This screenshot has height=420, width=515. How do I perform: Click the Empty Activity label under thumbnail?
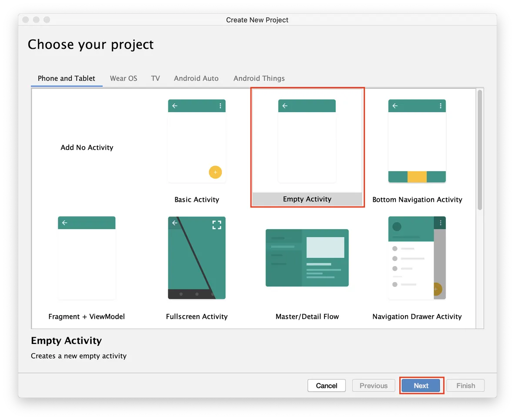[x=307, y=199]
